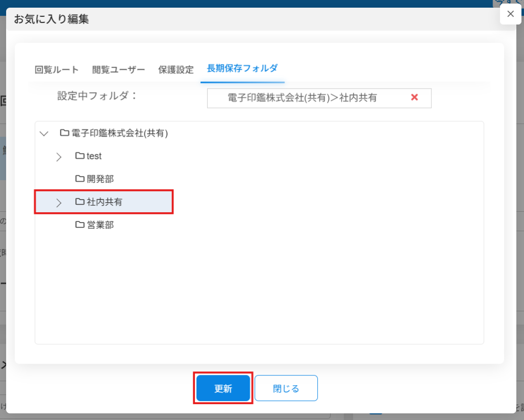Screen dimensions: 524x420
Task: Click the 社内共有 folder icon
Action: coord(79,202)
